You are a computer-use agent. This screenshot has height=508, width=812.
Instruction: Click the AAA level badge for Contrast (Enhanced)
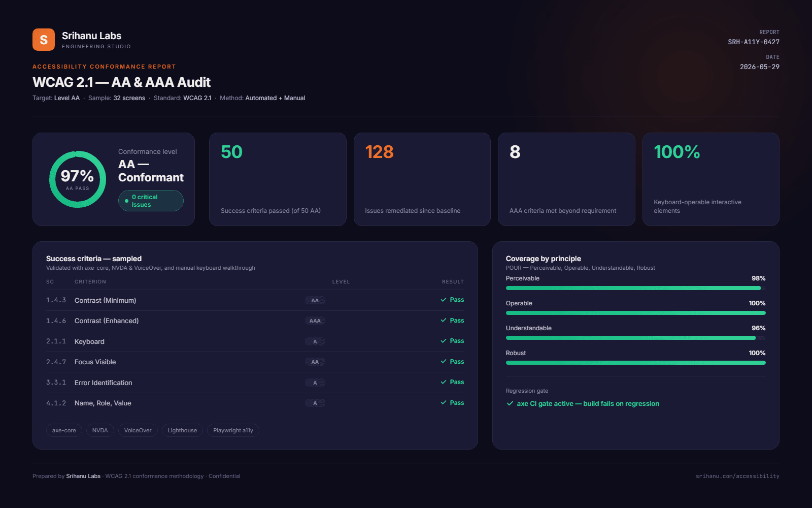click(315, 321)
